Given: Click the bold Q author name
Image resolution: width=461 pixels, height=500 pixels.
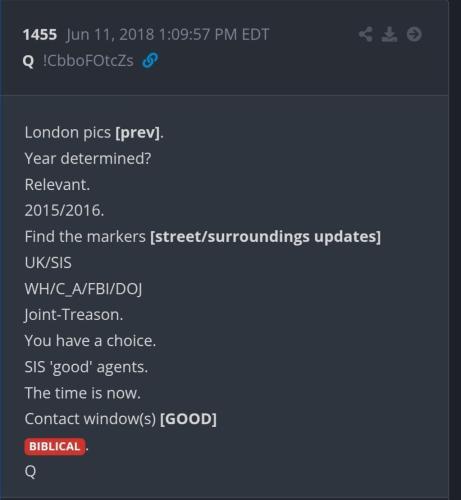Looking at the screenshot, I should click(x=28, y=61).
